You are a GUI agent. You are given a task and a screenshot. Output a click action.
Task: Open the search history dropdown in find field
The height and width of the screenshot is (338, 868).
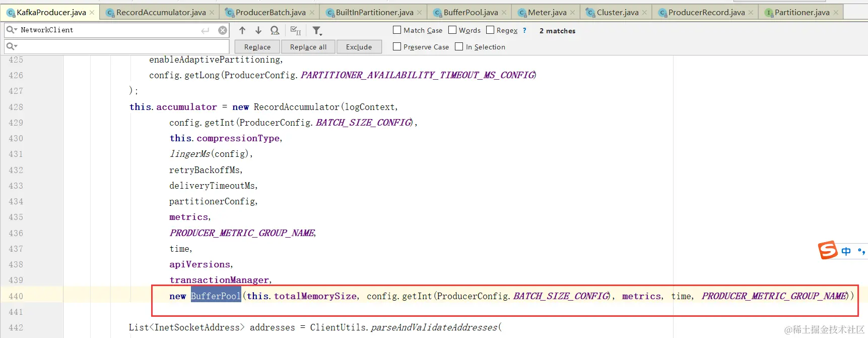12,30
